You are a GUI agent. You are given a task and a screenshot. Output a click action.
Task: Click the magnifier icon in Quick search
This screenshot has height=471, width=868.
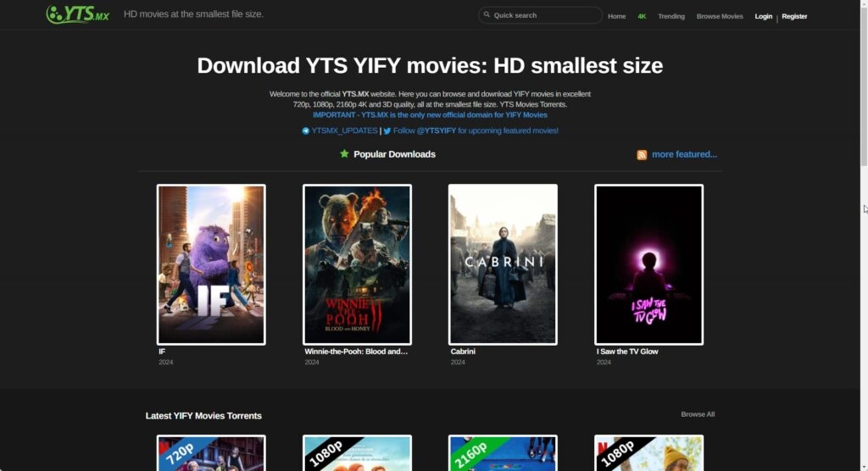click(x=487, y=15)
